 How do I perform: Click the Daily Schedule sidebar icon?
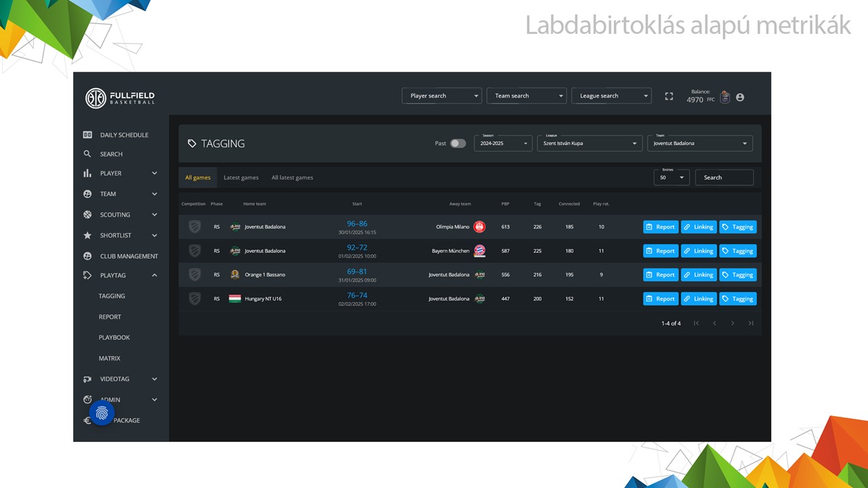(x=87, y=135)
